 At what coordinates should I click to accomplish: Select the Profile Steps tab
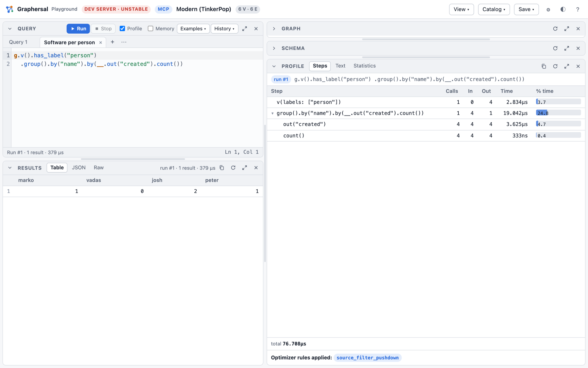tap(320, 66)
